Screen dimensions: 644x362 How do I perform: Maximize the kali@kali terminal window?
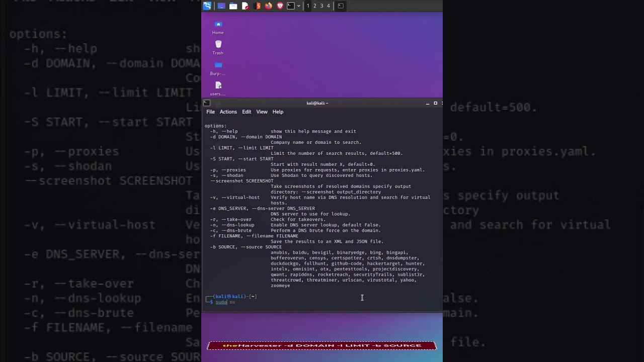click(435, 103)
